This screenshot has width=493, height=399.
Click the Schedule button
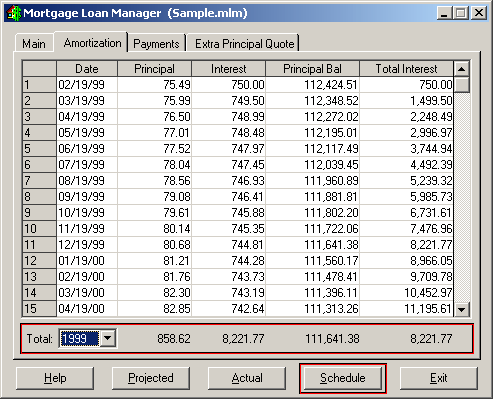(x=343, y=378)
